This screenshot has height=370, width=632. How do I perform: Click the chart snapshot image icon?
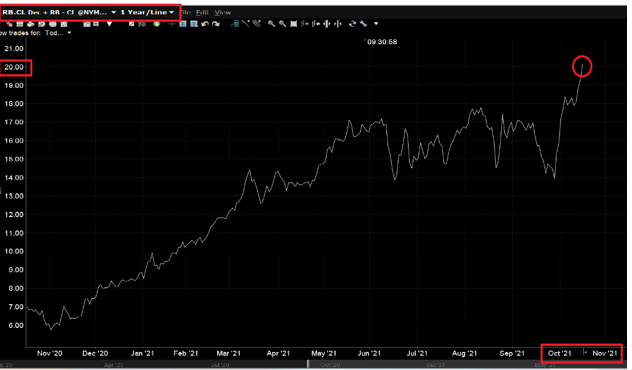(x=87, y=24)
